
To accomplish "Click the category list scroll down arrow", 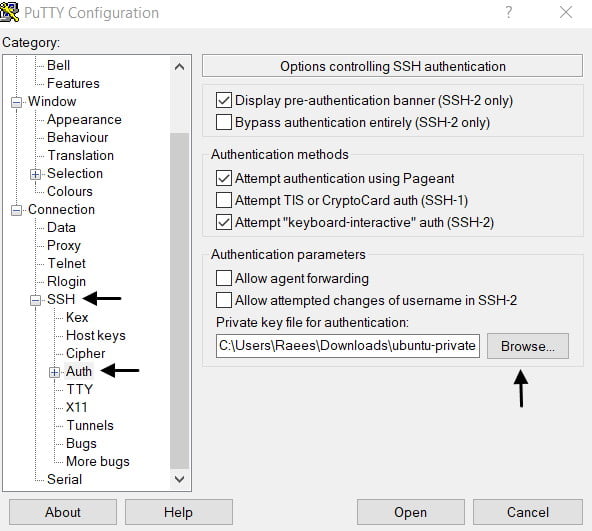I will tap(180, 479).
